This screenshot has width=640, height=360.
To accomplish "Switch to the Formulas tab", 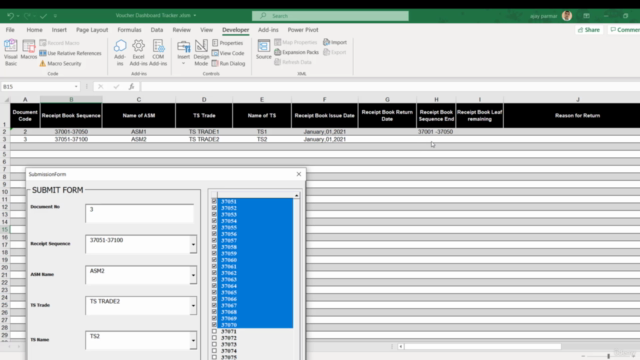I will (129, 30).
